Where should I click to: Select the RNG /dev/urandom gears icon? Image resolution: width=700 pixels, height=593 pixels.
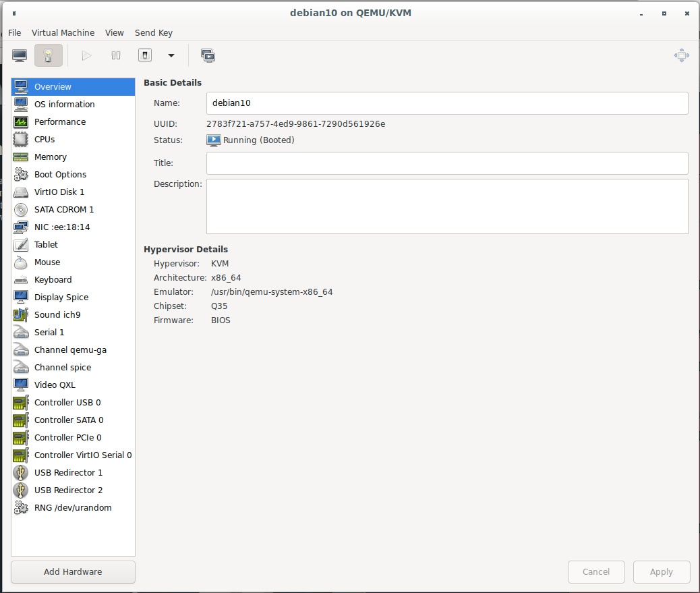21,508
